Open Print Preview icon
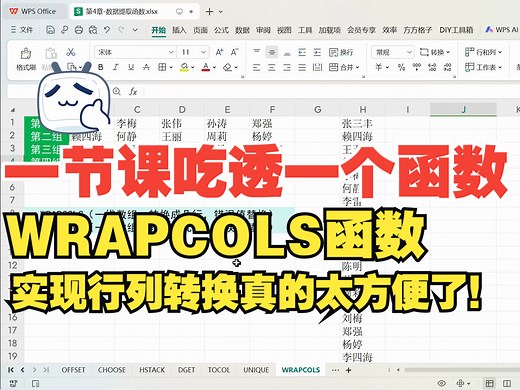 coord(93,30)
